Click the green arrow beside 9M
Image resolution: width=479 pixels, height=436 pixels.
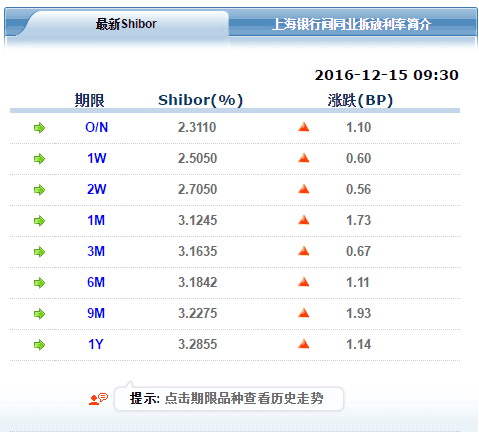pyautogui.click(x=39, y=314)
